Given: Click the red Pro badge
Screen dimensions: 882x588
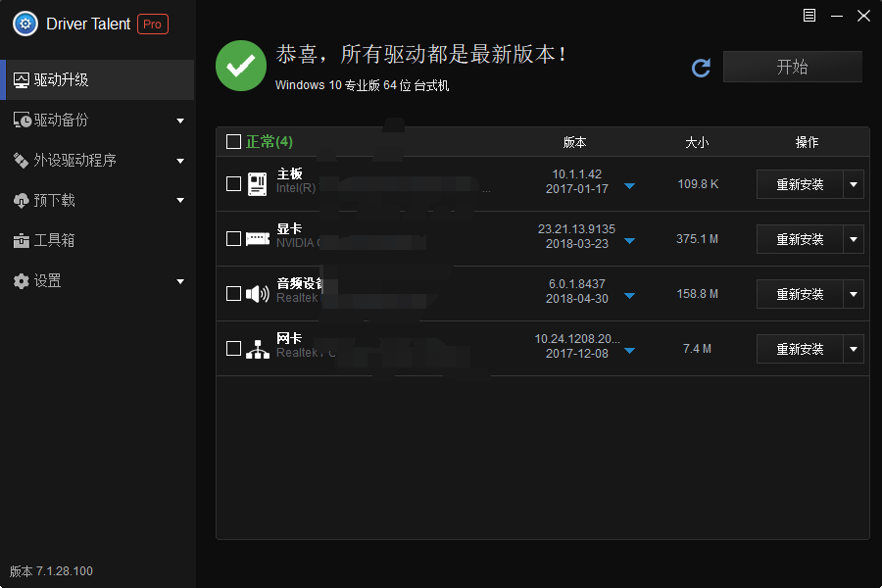Looking at the screenshot, I should pos(153,24).
